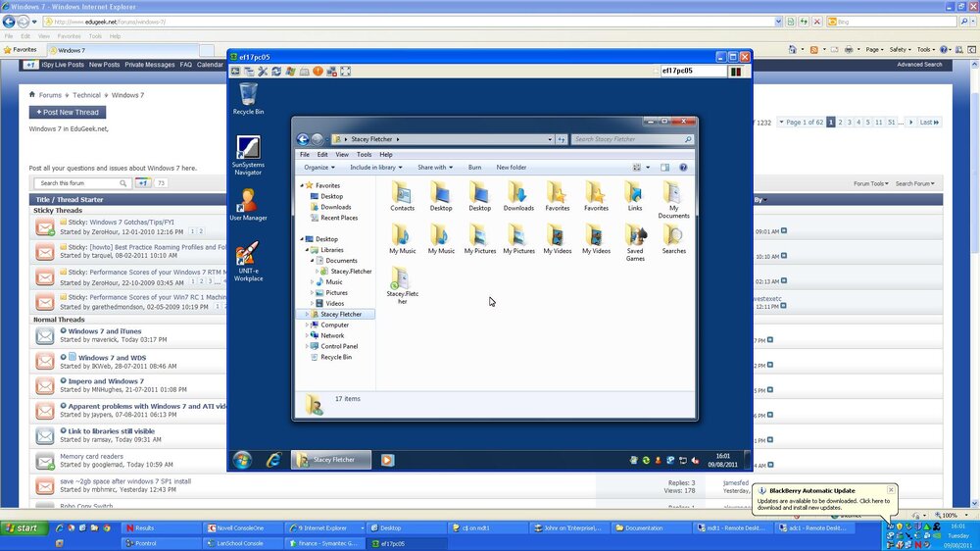Image resolution: width=980 pixels, height=551 pixels.
Task: Click the Search this forum field
Action: [78, 183]
